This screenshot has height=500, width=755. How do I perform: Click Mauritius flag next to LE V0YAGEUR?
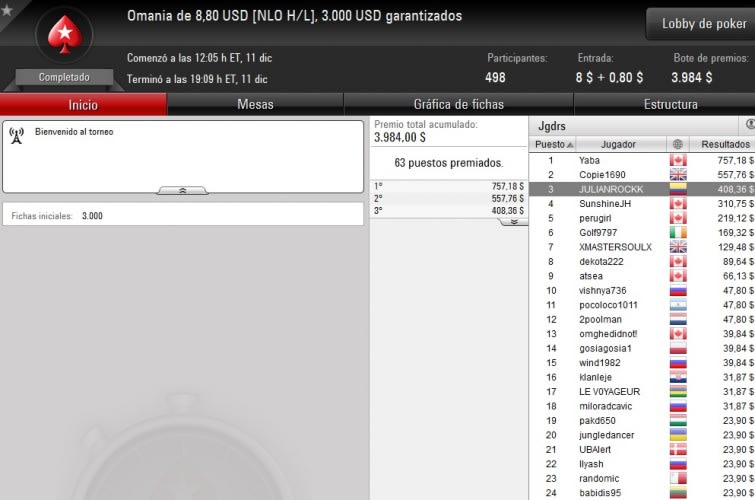click(678, 392)
